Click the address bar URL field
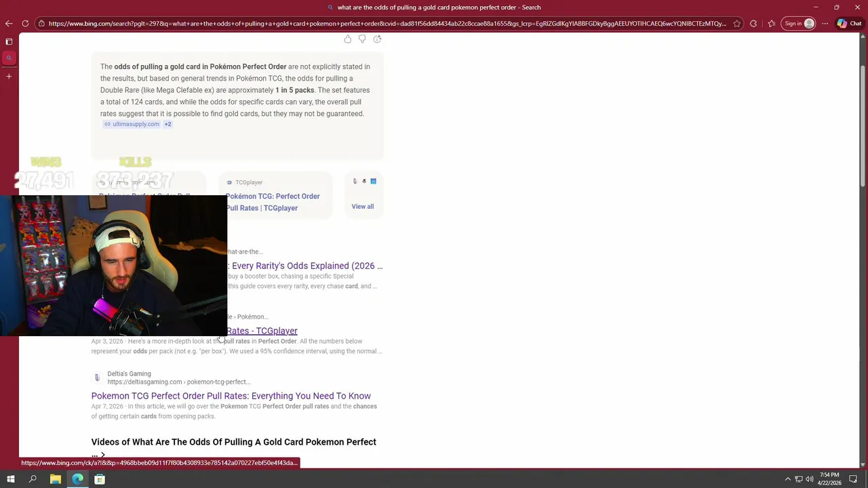 (x=387, y=24)
